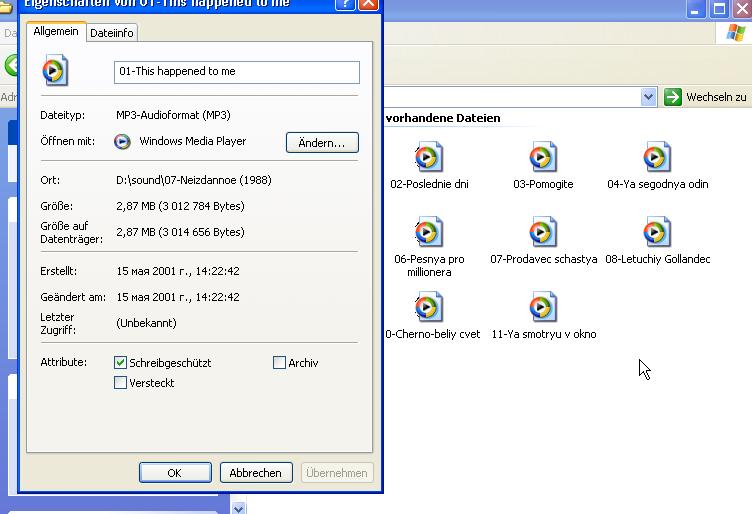Click the Cherno-beliy cvet file icon

(x=428, y=308)
